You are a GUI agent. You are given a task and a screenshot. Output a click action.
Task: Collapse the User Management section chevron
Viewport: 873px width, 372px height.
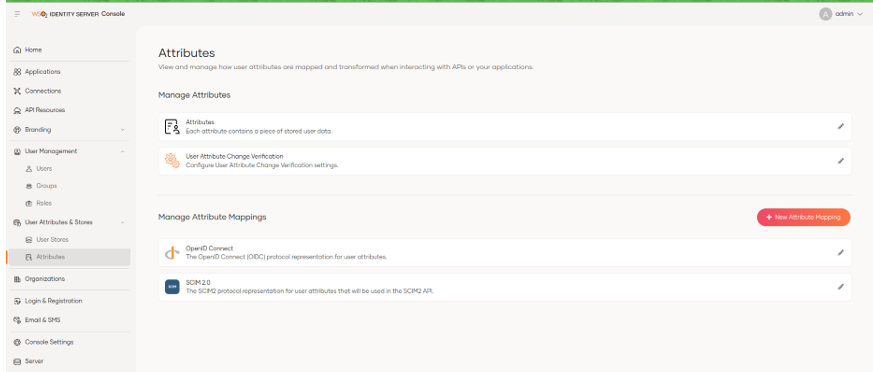coord(122,151)
